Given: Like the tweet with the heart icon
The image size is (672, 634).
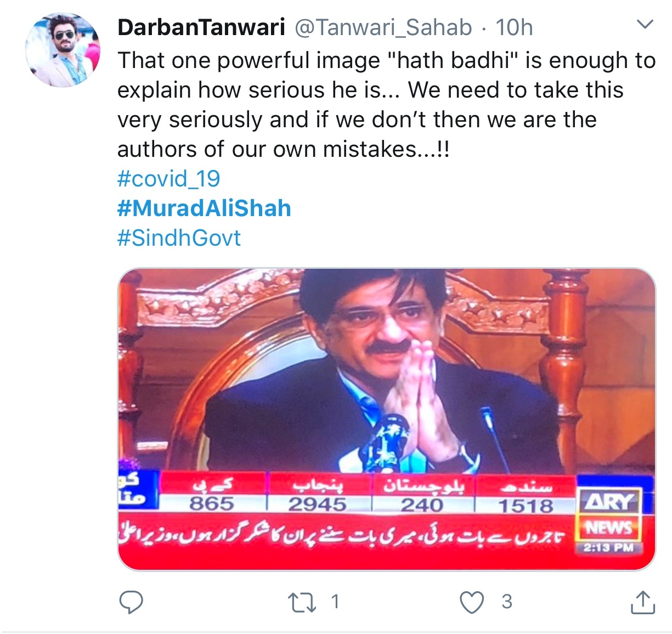Looking at the screenshot, I should (471, 602).
